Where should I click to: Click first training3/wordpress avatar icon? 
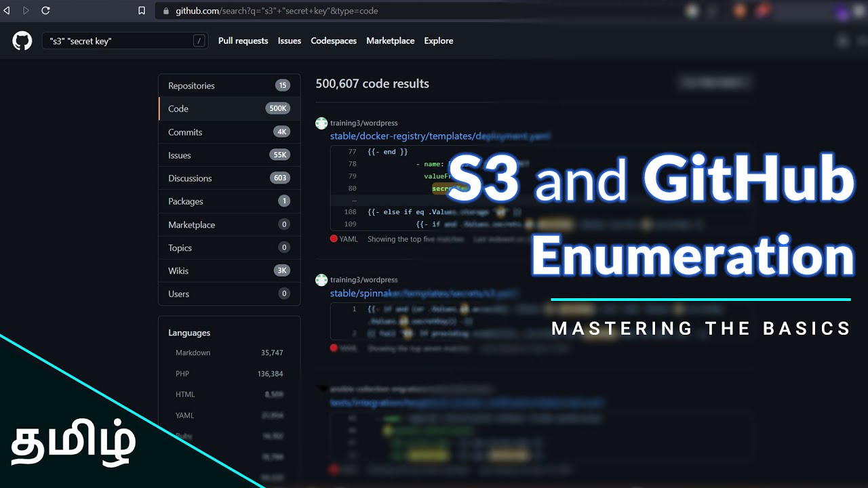[321, 123]
